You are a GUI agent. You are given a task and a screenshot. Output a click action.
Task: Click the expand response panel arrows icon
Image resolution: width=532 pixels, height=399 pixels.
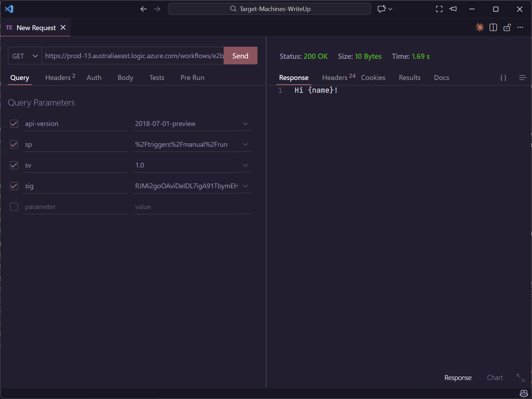pos(520,378)
